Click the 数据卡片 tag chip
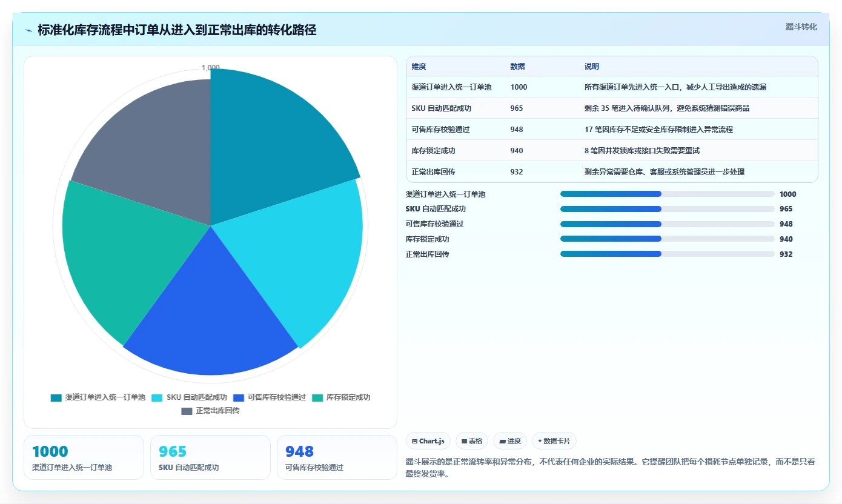This screenshot has height=504, width=842. [554, 441]
